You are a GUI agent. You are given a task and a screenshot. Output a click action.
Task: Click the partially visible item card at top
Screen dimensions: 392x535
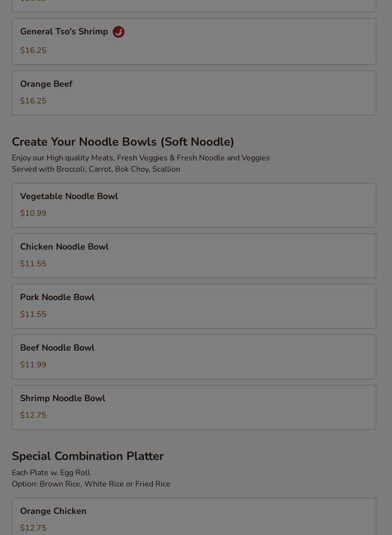coord(194,6)
